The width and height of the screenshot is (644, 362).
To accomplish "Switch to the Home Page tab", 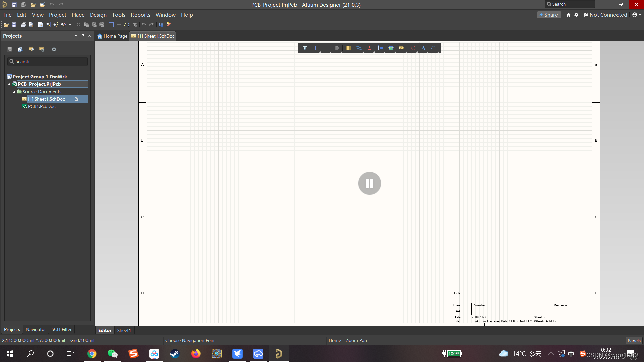I will [112, 36].
